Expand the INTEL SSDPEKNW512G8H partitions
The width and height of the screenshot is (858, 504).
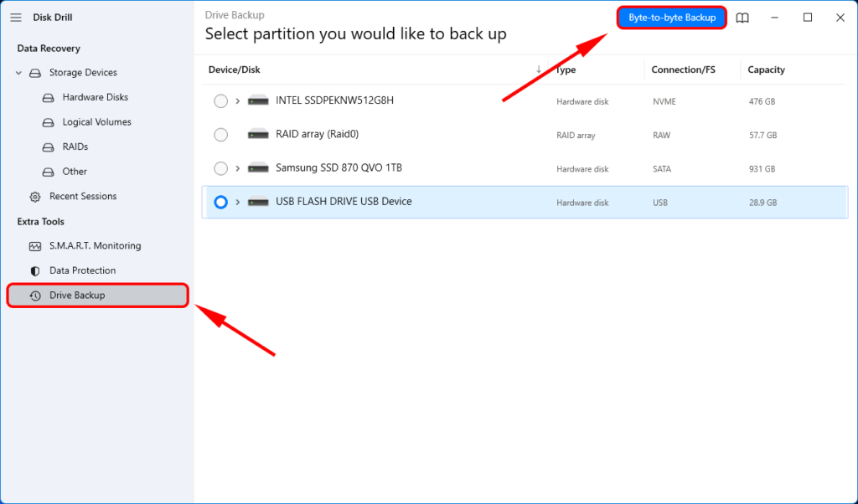pyautogui.click(x=238, y=101)
